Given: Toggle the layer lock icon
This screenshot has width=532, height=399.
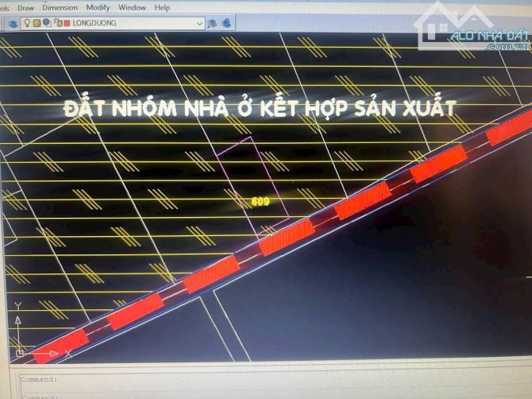Looking at the screenshot, I should 56,23.
